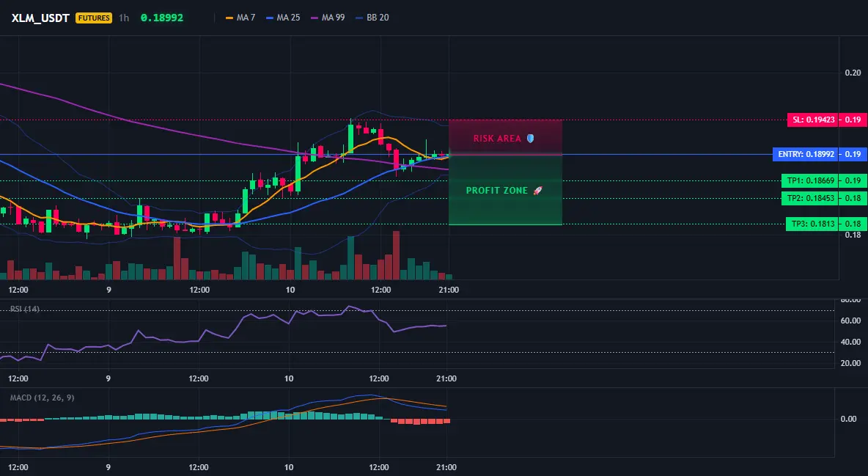868x476 pixels.
Task: Click the BB 20 legend entry
Action: 372,18
